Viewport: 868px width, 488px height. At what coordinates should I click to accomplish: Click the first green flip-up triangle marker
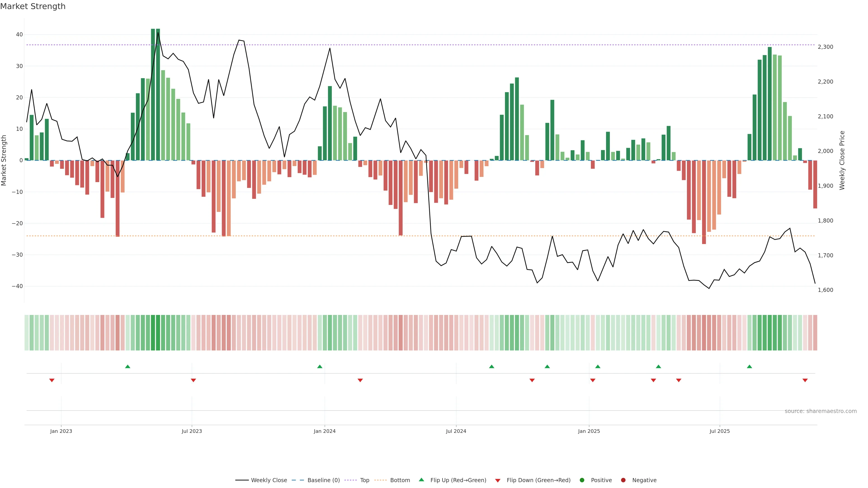(x=127, y=366)
